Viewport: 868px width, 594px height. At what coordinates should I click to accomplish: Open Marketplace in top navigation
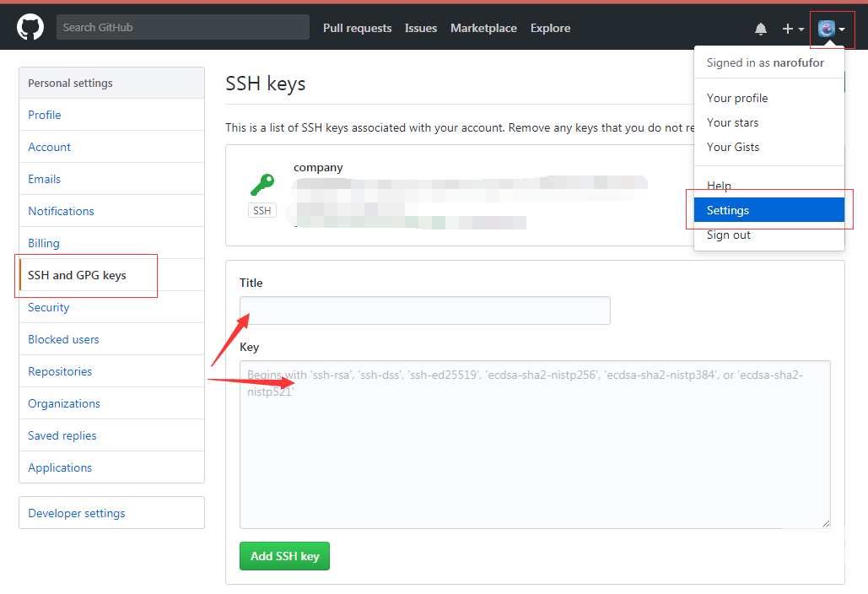(483, 28)
